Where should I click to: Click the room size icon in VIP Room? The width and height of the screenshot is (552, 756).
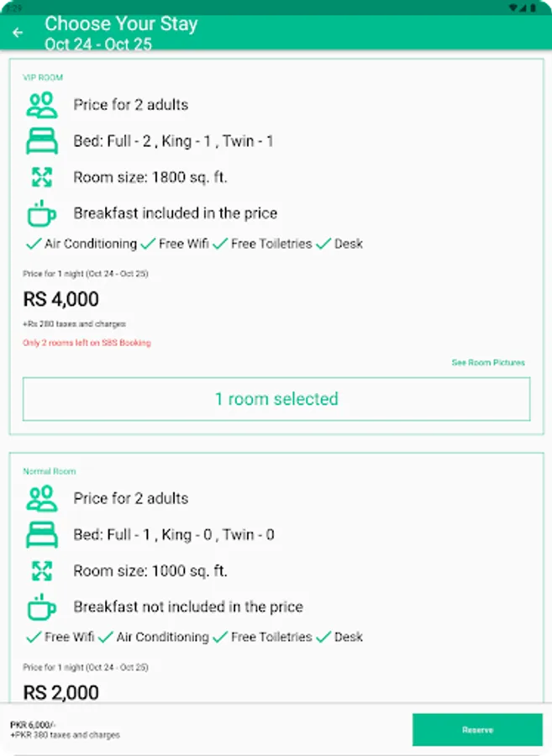41,177
